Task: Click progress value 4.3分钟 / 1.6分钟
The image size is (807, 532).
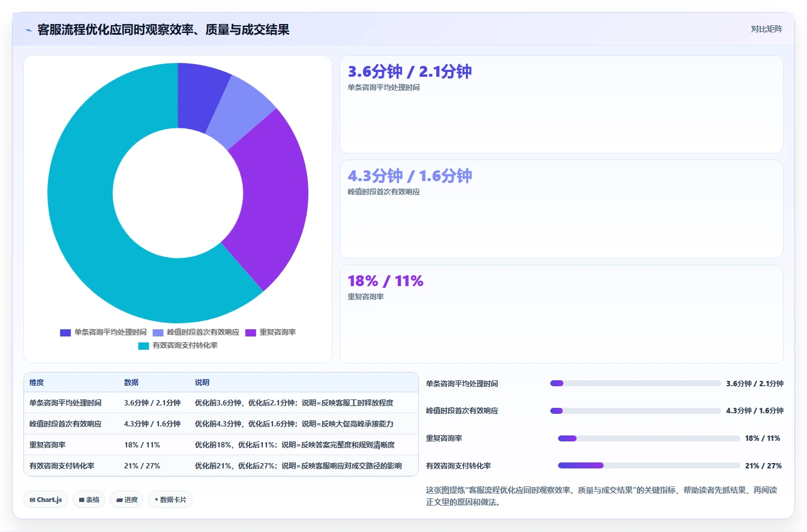Action: click(x=755, y=411)
